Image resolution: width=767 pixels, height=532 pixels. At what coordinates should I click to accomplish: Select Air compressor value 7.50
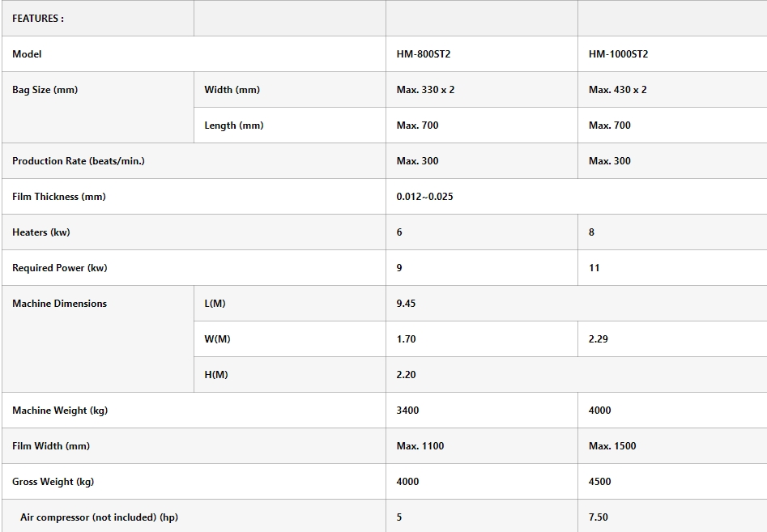click(598, 517)
